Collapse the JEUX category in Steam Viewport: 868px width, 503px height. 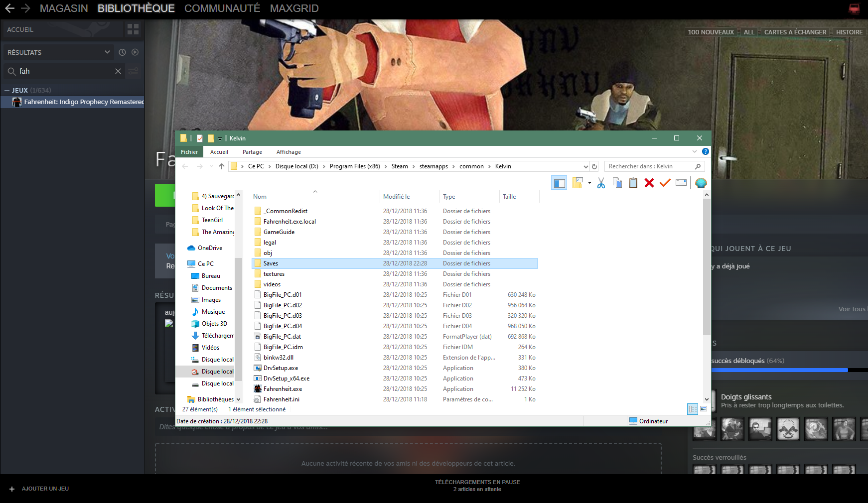(x=7, y=91)
